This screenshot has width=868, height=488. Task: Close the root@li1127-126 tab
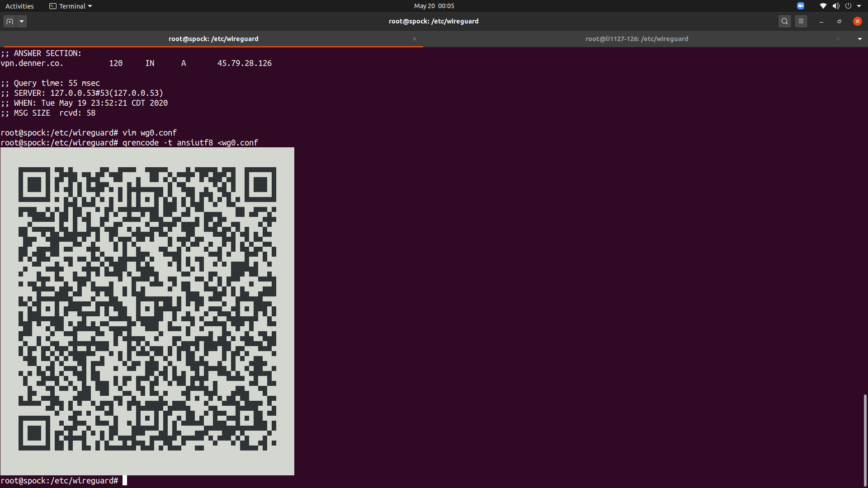(838, 39)
